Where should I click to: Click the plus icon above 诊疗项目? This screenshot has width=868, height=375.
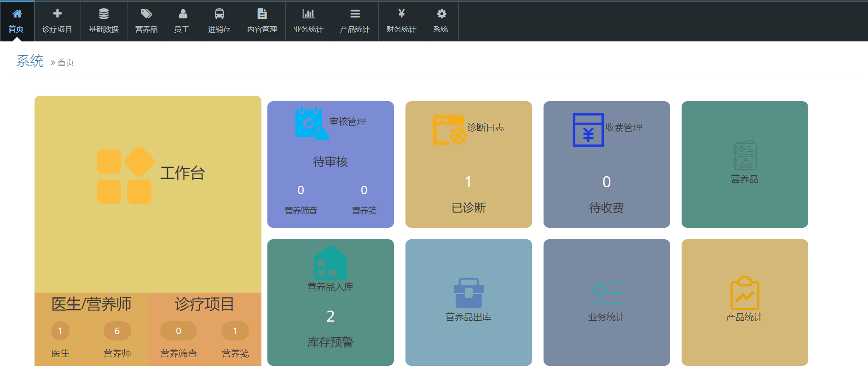click(58, 13)
